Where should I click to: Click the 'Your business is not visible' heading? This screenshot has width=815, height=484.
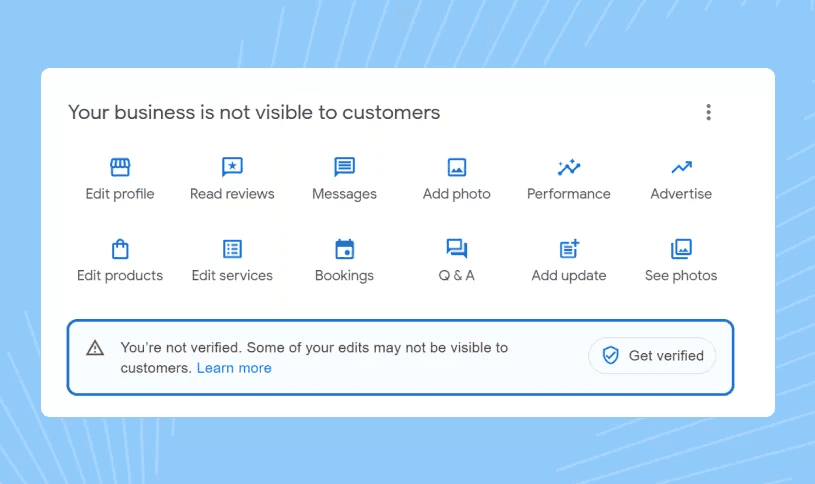254,112
